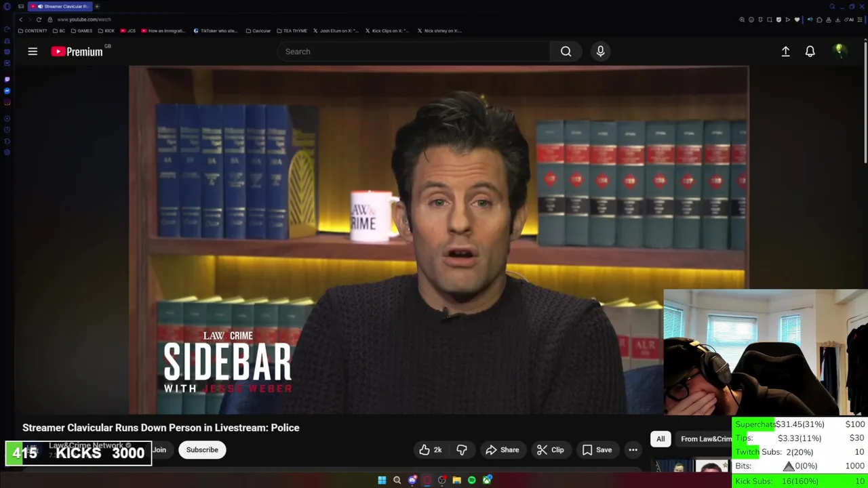Image resolution: width=868 pixels, height=488 pixels.
Task: Join the channel membership
Action: tap(159, 450)
